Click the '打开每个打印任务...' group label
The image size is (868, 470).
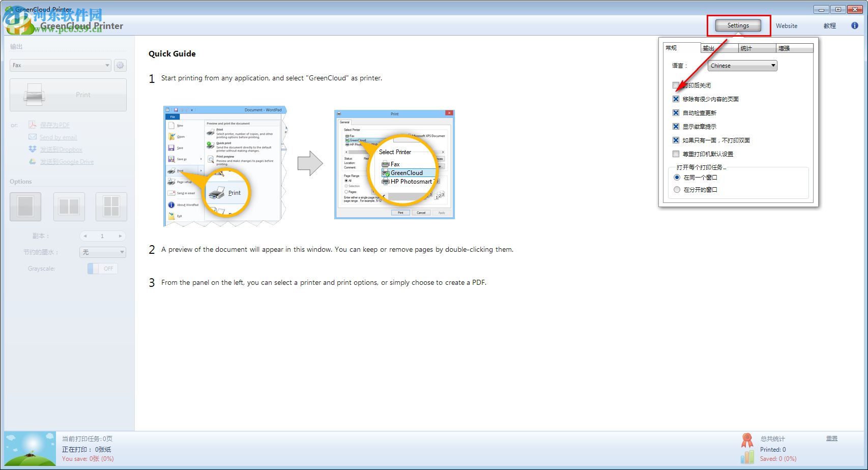tap(701, 167)
